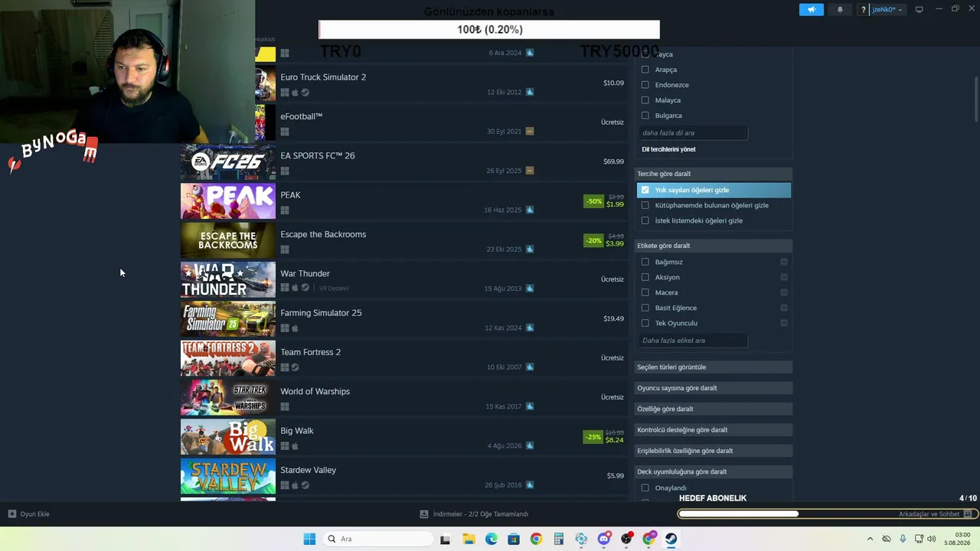Click review icon on PEAK row
Screen dimensions: 980x551
tap(530, 210)
